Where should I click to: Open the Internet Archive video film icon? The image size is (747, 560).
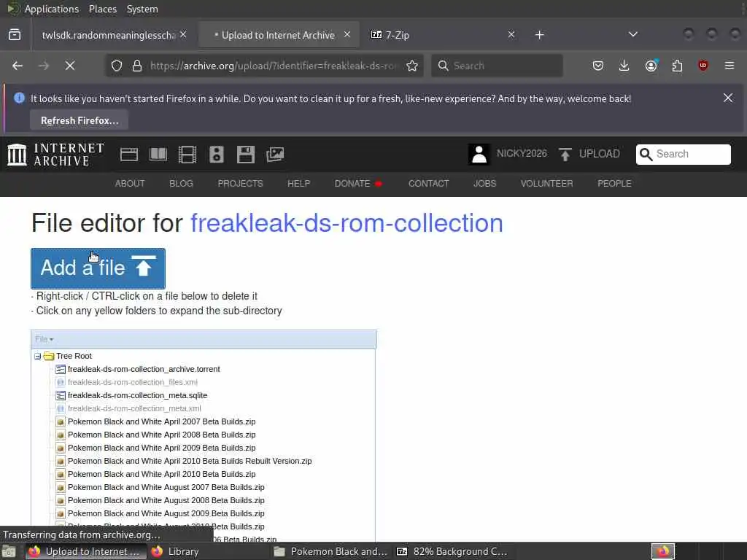(187, 155)
